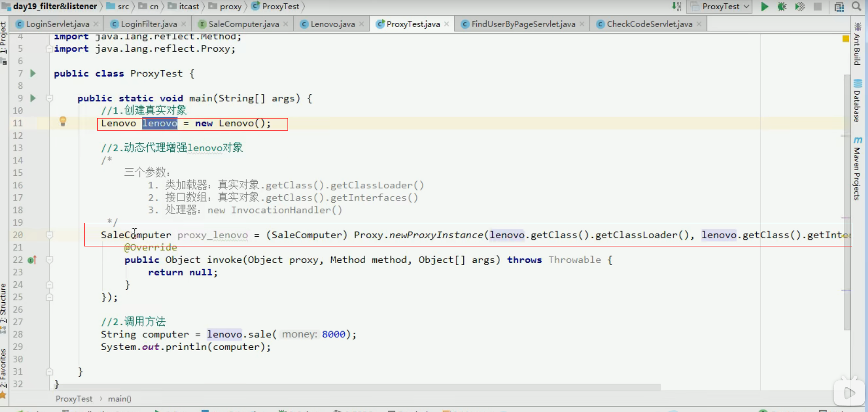The width and height of the screenshot is (868, 412).
Task: Close the LoginServlet.java tab
Action: (x=96, y=24)
